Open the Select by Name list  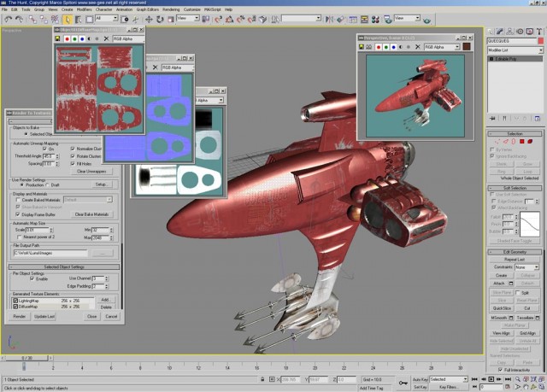78,19
